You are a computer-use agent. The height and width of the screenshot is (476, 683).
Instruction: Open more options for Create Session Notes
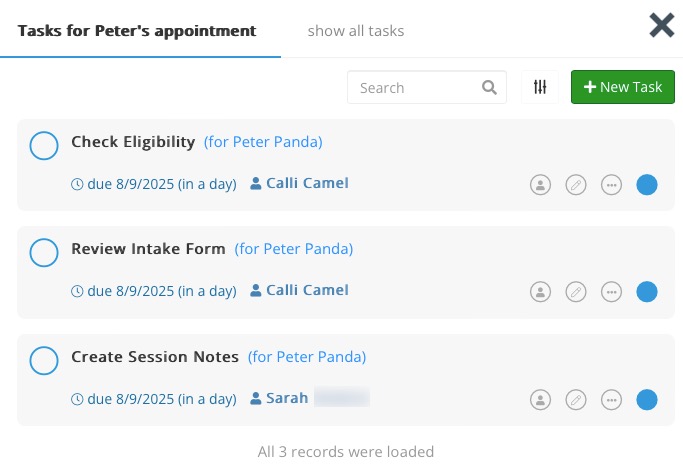(611, 399)
